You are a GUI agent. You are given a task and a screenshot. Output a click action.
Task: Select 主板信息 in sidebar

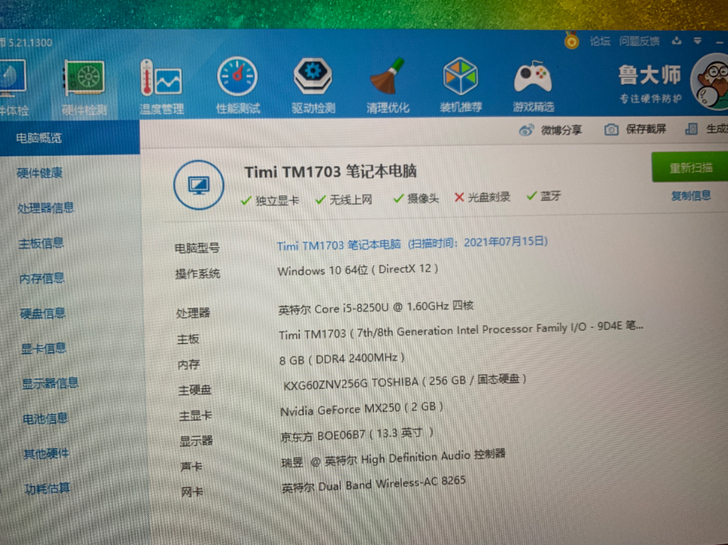(x=41, y=243)
